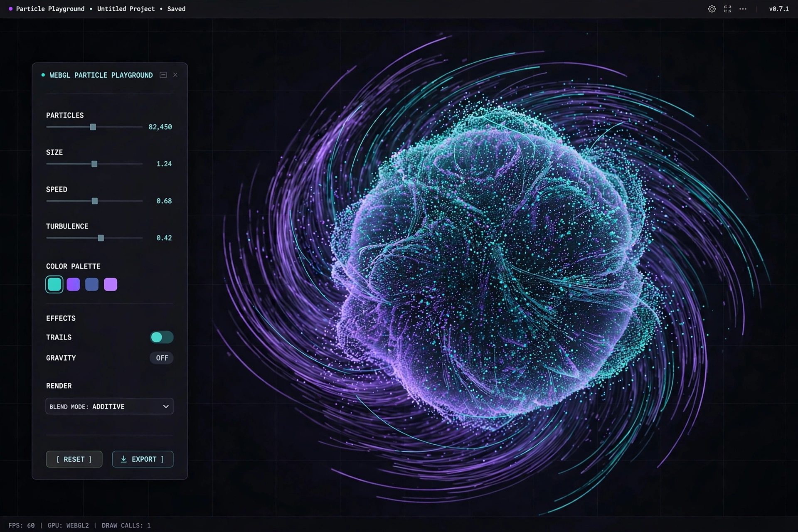Click the size value 1.24

(164, 164)
